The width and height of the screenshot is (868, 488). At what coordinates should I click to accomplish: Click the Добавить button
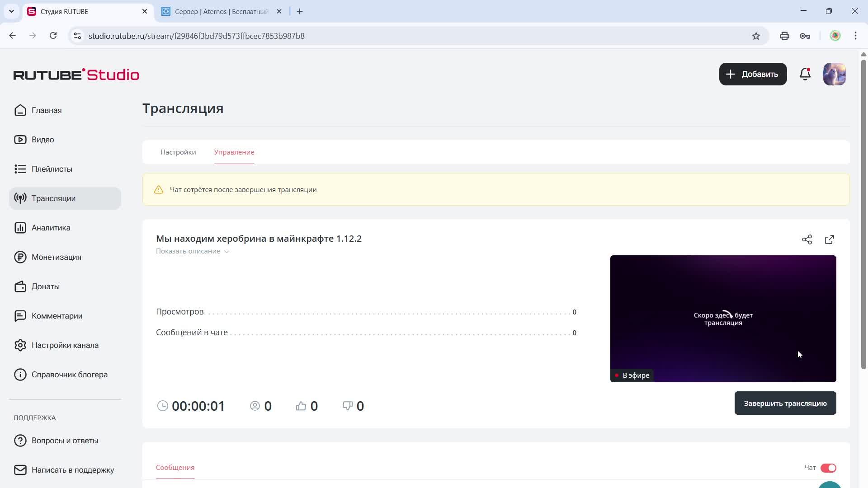pyautogui.click(x=753, y=74)
